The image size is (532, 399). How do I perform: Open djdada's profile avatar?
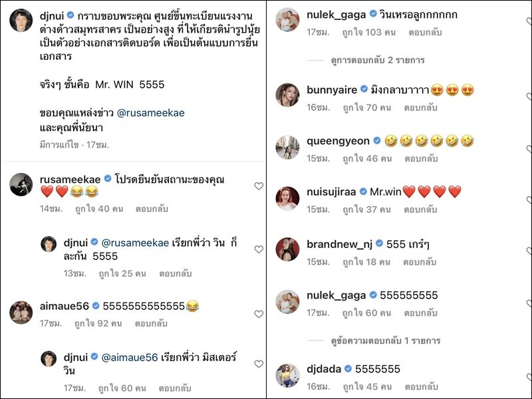287,375
